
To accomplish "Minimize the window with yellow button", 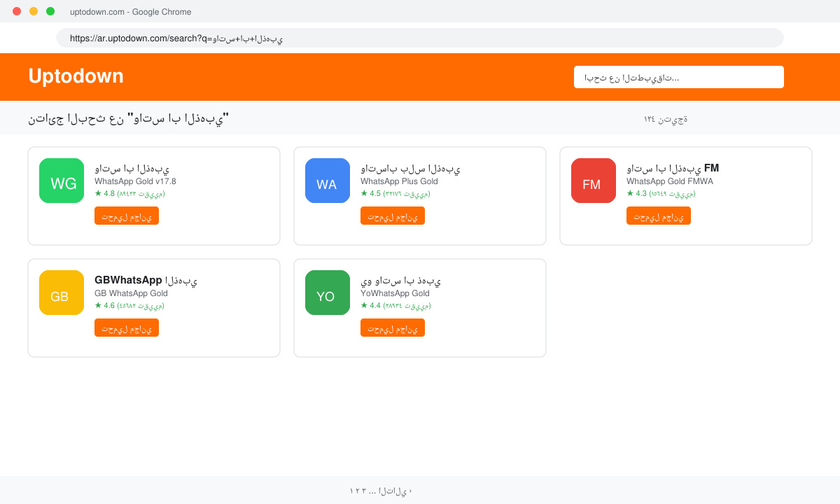I will coord(34,11).
